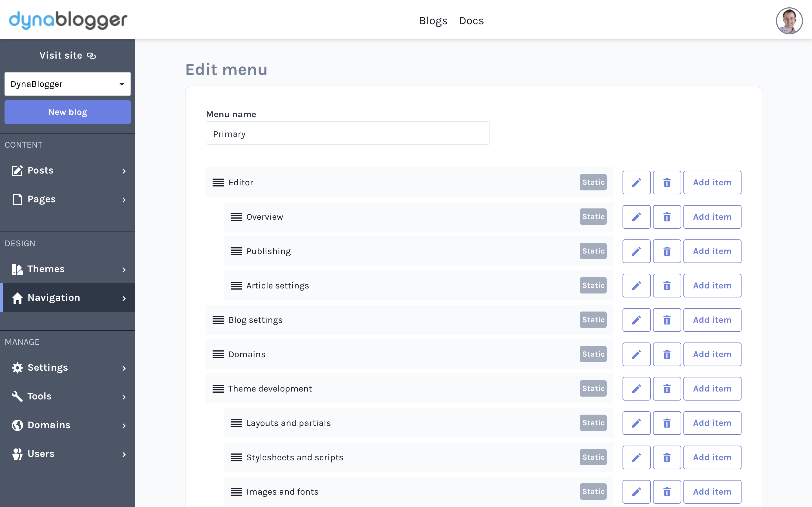
Task: Open Blogs in the top navigation
Action: (433, 21)
